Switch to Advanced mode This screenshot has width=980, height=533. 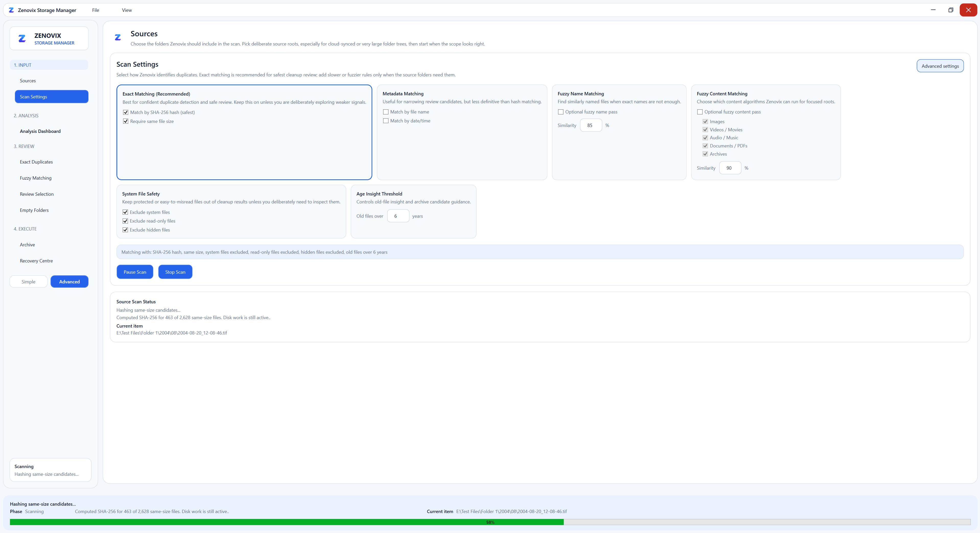[69, 282]
